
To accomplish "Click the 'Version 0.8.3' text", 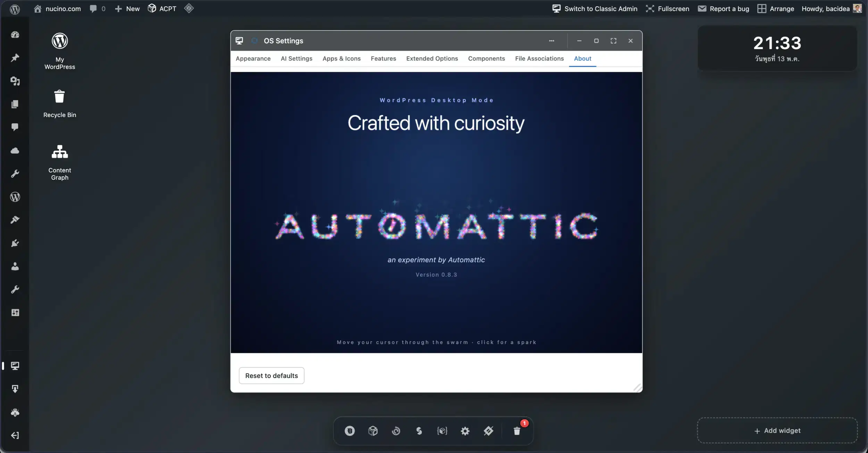I will (x=436, y=275).
